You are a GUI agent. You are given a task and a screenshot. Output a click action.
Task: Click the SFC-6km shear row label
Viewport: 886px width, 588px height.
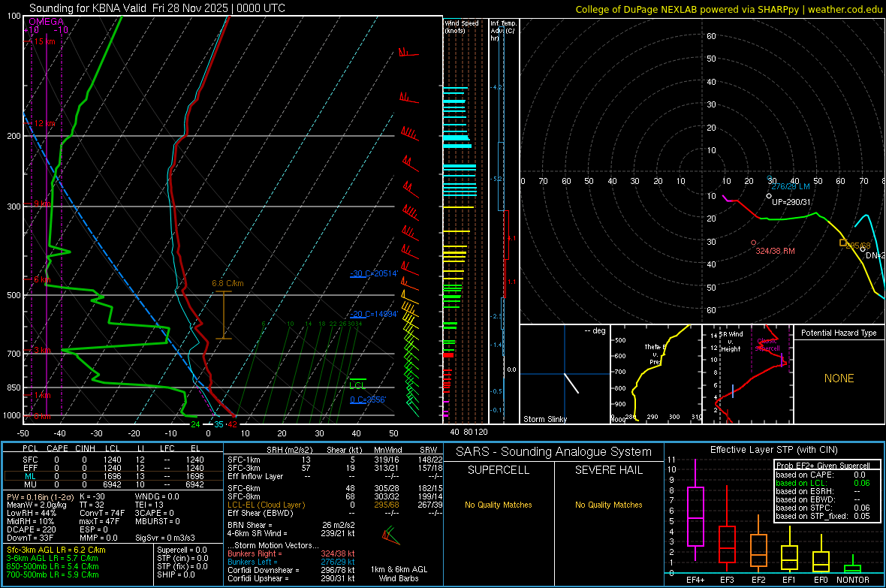click(x=244, y=488)
